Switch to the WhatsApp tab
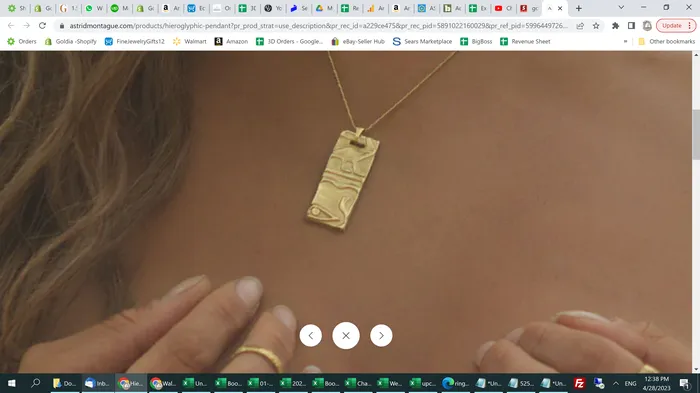Viewport: 700px width, 393px height. pos(94,8)
